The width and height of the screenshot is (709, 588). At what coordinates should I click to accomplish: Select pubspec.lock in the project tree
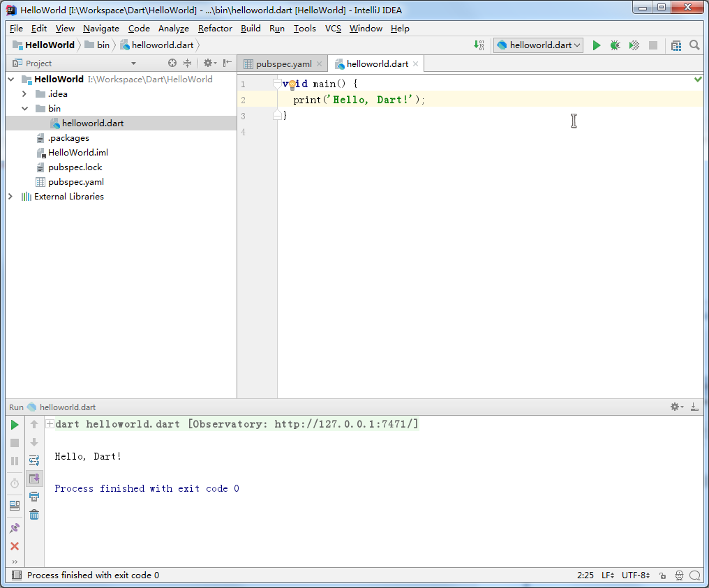coord(75,167)
